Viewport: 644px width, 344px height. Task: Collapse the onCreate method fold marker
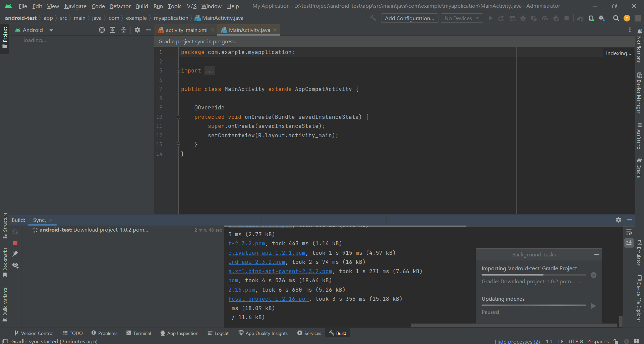click(178, 117)
